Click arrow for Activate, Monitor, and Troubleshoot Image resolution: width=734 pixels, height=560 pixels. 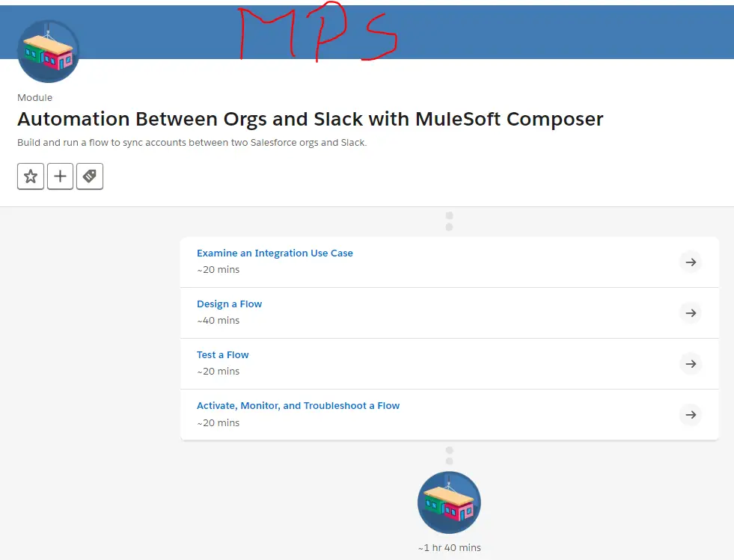[691, 415]
